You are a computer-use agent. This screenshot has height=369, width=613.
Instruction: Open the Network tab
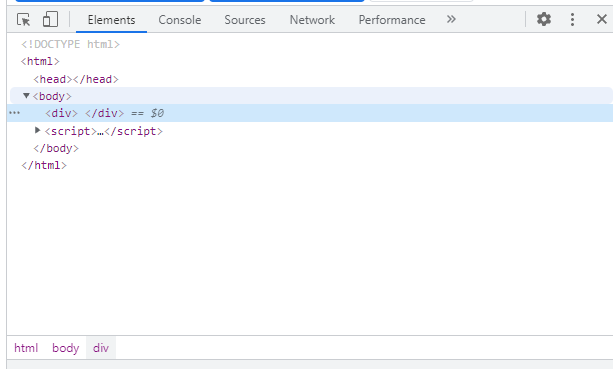tap(312, 20)
